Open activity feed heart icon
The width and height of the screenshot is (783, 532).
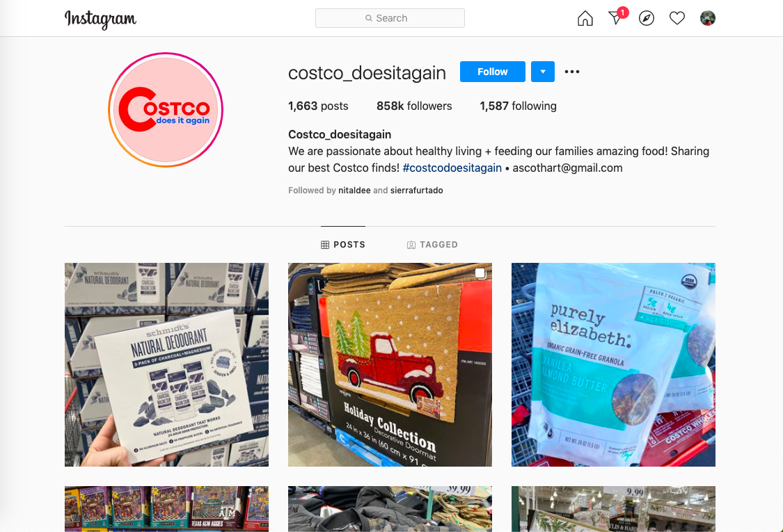[x=677, y=19]
